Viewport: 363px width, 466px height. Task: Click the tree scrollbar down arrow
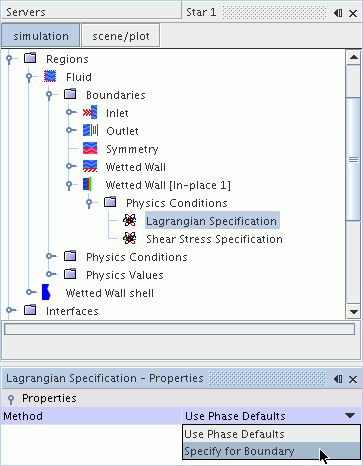point(353,312)
